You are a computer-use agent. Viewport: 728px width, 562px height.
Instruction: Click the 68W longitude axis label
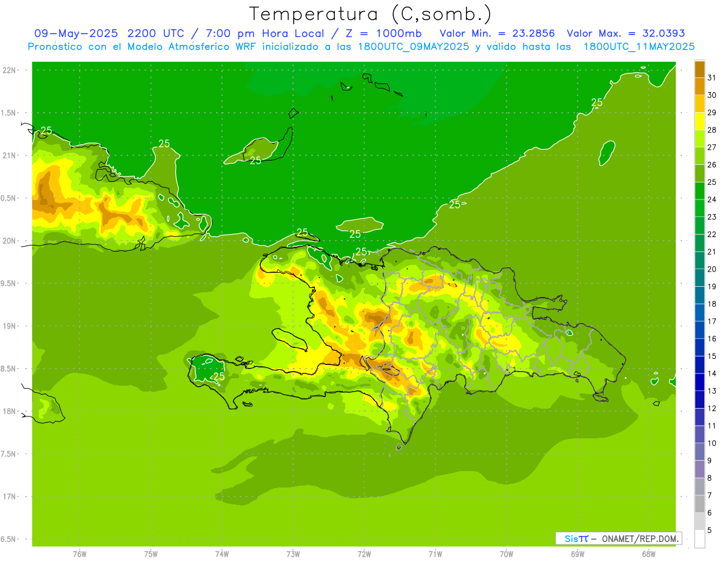pos(649,554)
